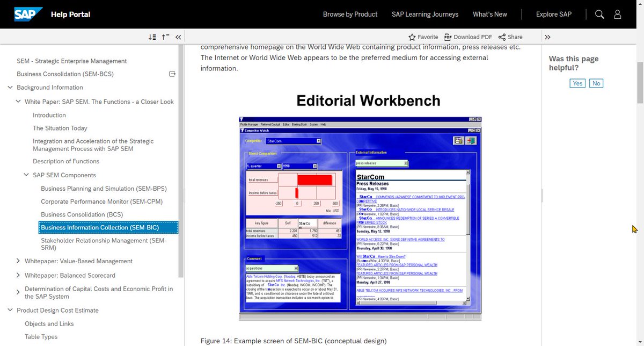
Task: Click the sort table of contents icon
Action: pos(152,37)
